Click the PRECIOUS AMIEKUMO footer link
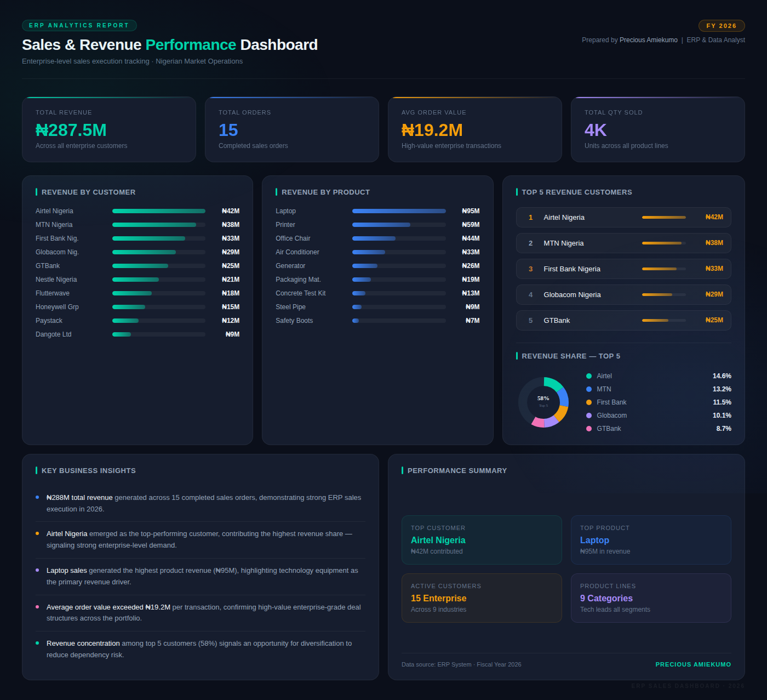Viewport: 767px width, 700px height. click(x=693, y=664)
